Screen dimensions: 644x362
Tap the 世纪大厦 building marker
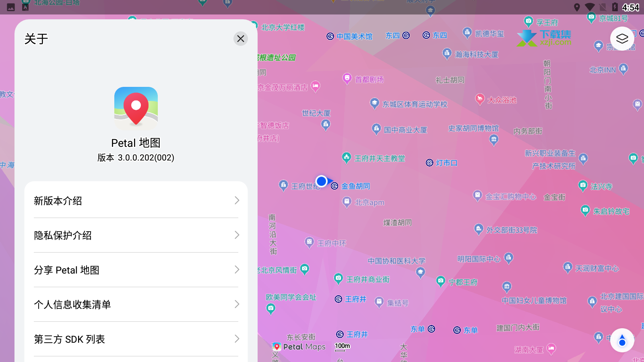coord(326,125)
